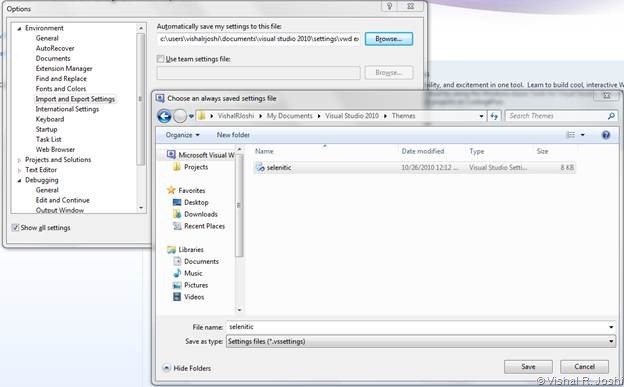Open the address bar history dropdown arrow
624x387 pixels.
point(481,116)
